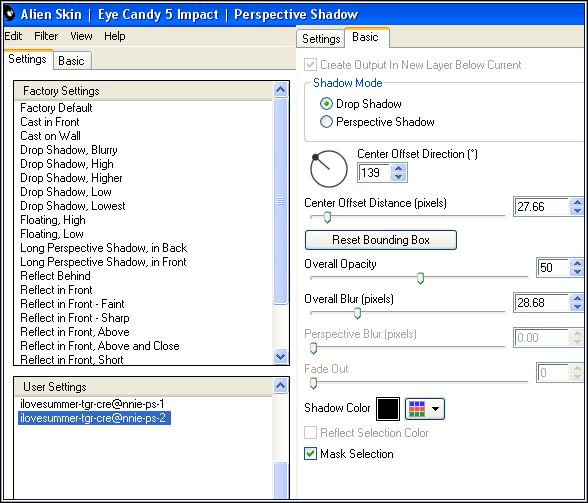Image resolution: width=588 pixels, height=503 pixels.
Task: Increase Center Offset Distance with up arrow
Action: (x=577, y=202)
